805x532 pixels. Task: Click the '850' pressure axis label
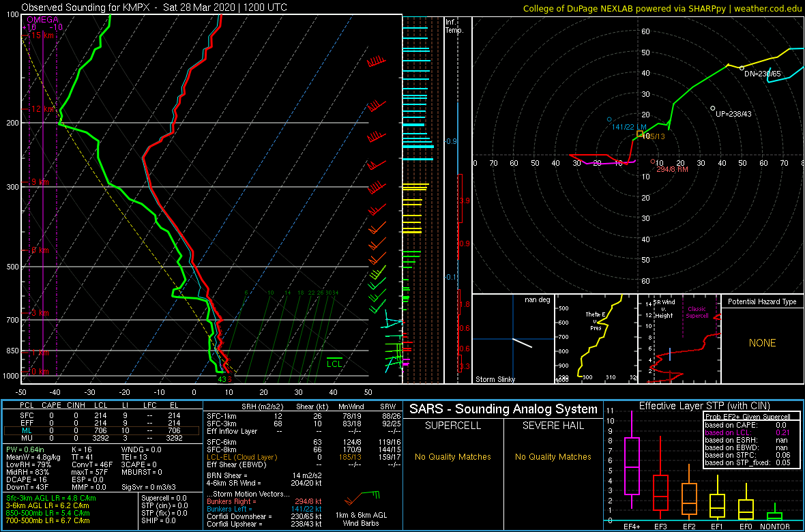click(x=12, y=351)
